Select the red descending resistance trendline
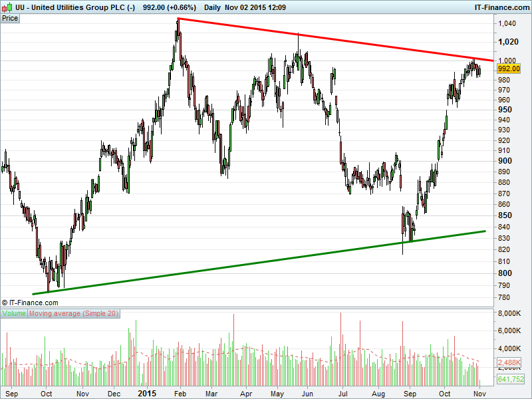The height and width of the screenshot is (399, 532). click(x=332, y=39)
